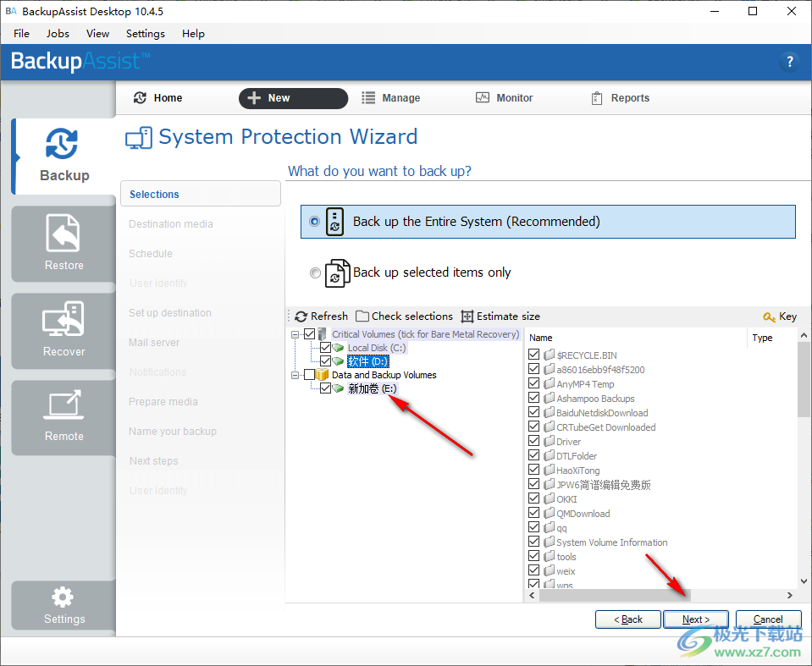The width and height of the screenshot is (812, 666).
Task: Switch to the New tab
Action: pos(293,98)
